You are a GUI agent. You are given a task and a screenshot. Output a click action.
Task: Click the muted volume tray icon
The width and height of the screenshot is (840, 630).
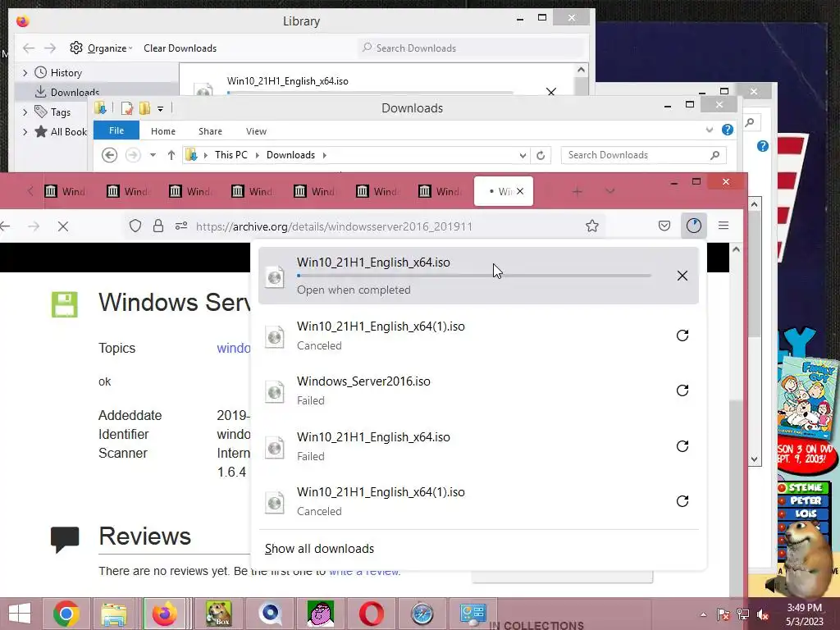(763, 614)
